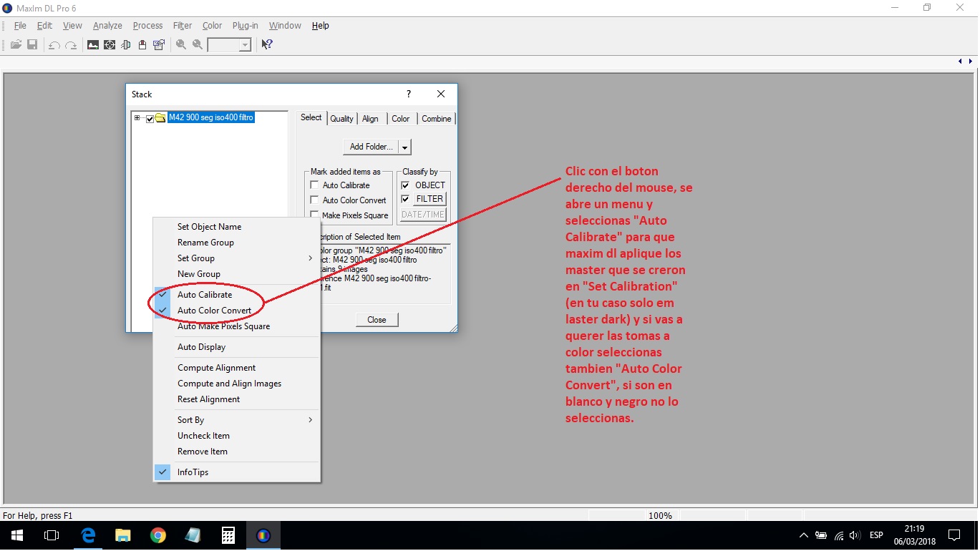Uncheck the OBJECT classify checkbox
The width and height of the screenshot is (980, 551).
tap(406, 185)
